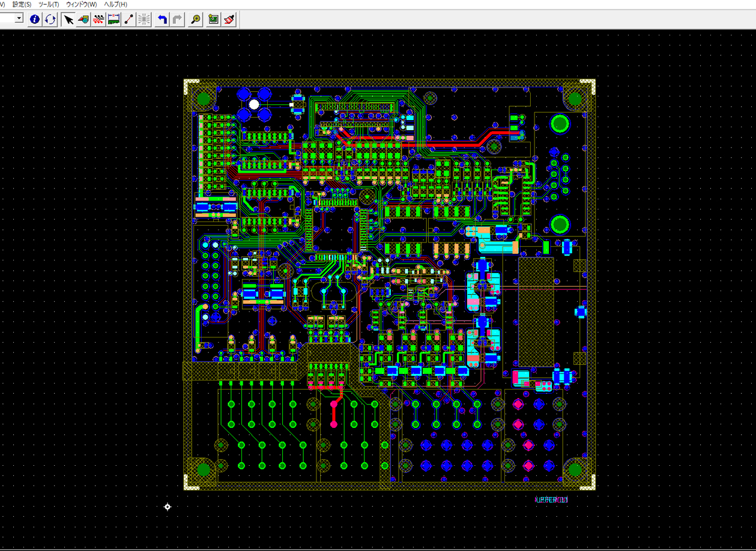Click the gray redo arrow

coord(177,19)
